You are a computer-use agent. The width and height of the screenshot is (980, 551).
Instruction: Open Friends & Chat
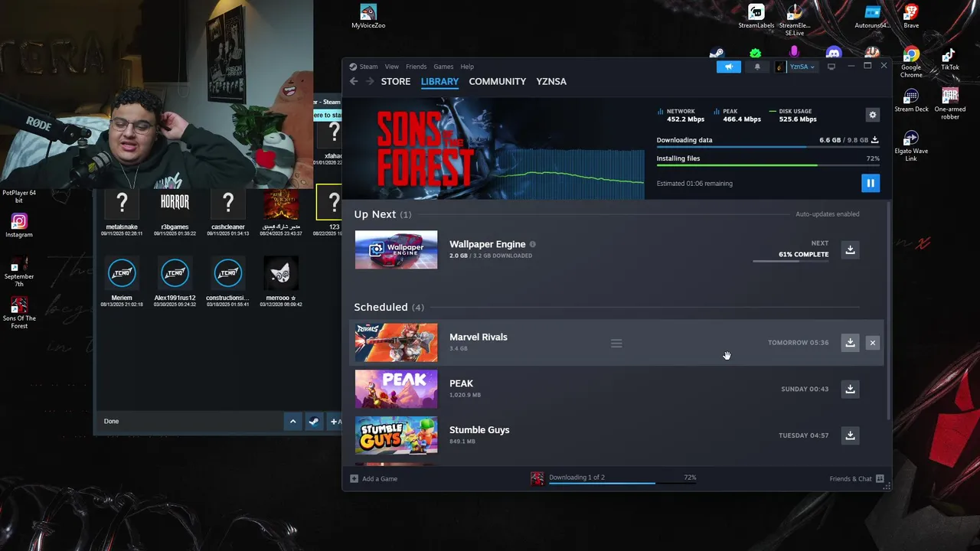tap(857, 478)
